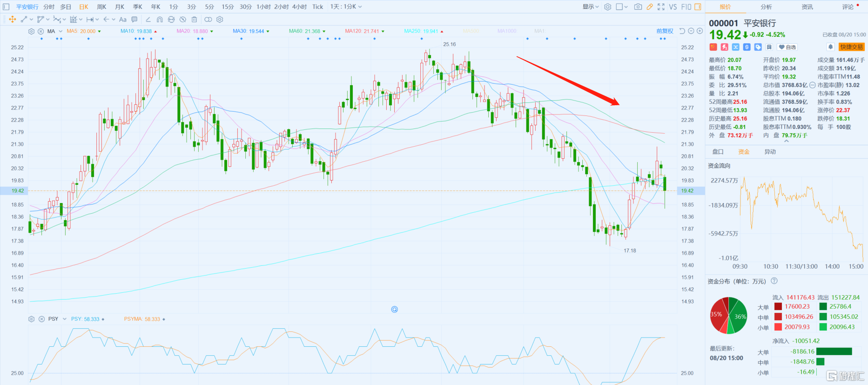Click the price alert bell icon
The height and width of the screenshot is (385, 868).
click(830, 47)
